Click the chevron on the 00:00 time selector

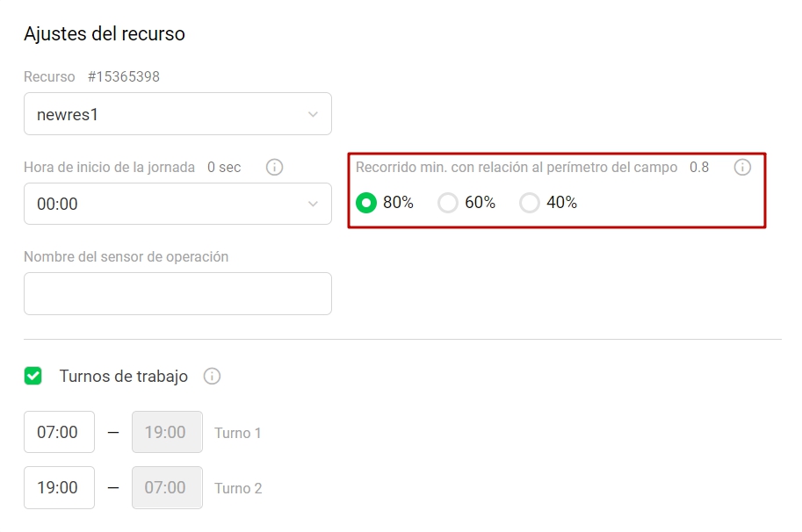[x=313, y=204]
